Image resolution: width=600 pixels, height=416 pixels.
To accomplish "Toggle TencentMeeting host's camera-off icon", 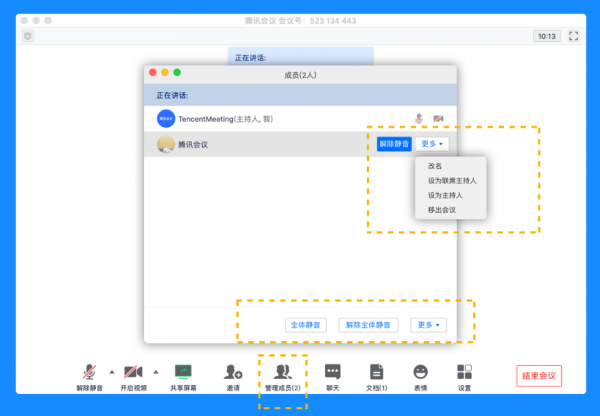I will (x=438, y=118).
